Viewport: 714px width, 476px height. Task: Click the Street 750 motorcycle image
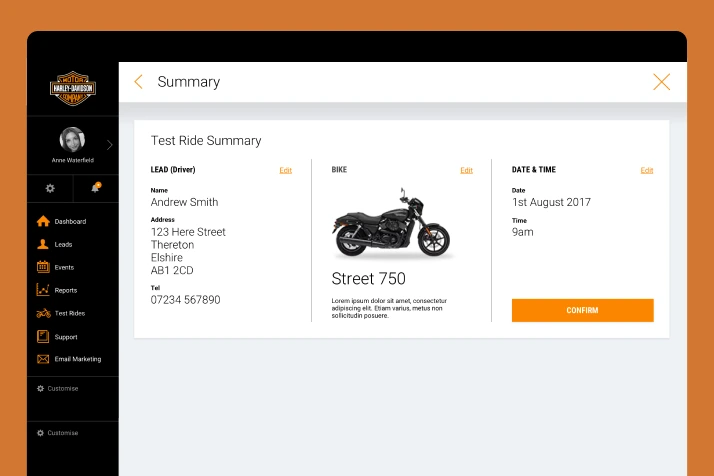click(392, 224)
